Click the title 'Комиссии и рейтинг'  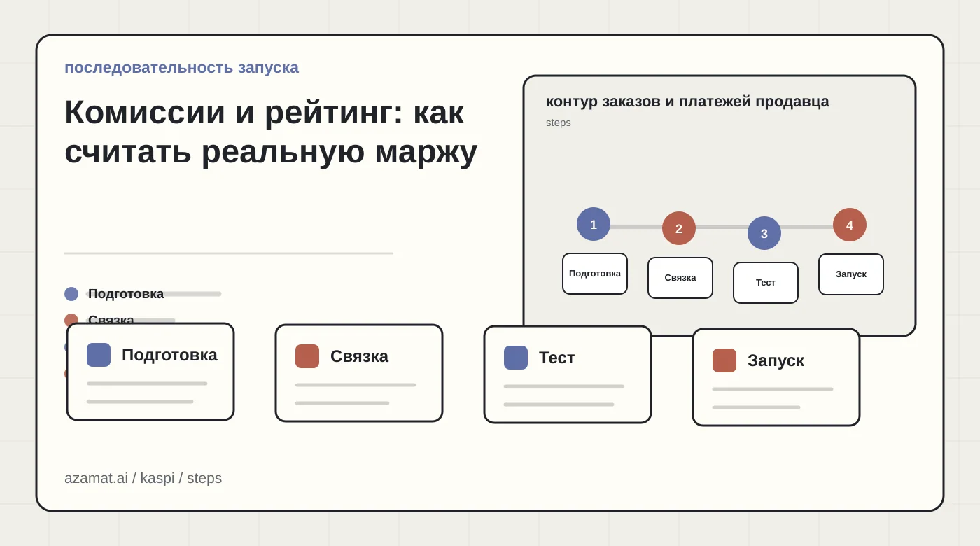[x=234, y=112]
